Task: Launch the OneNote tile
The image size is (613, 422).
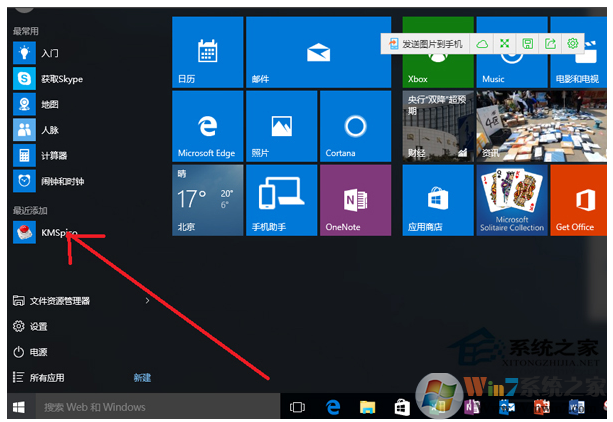Action: [x=355, y=200]
